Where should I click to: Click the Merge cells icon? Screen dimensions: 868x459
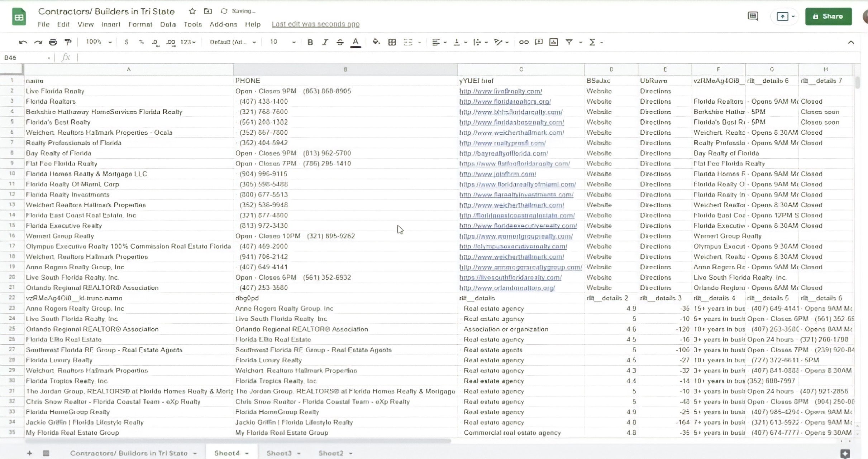[x=408, y=42]
